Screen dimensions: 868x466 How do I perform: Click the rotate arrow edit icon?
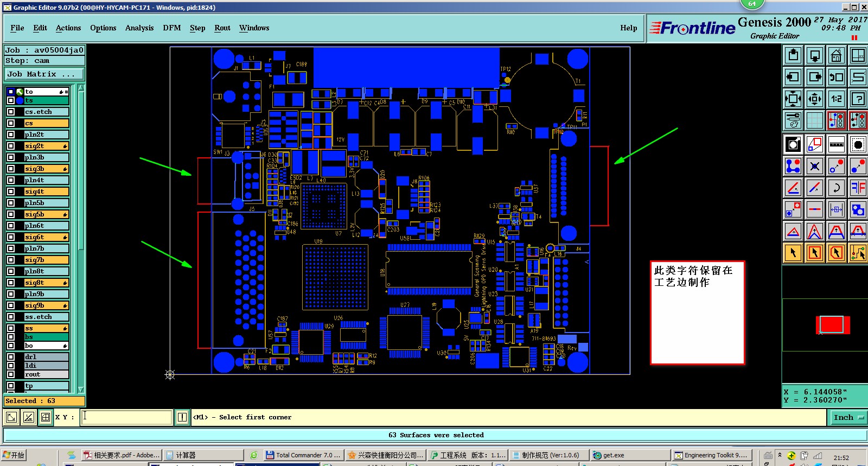[836, 188]
